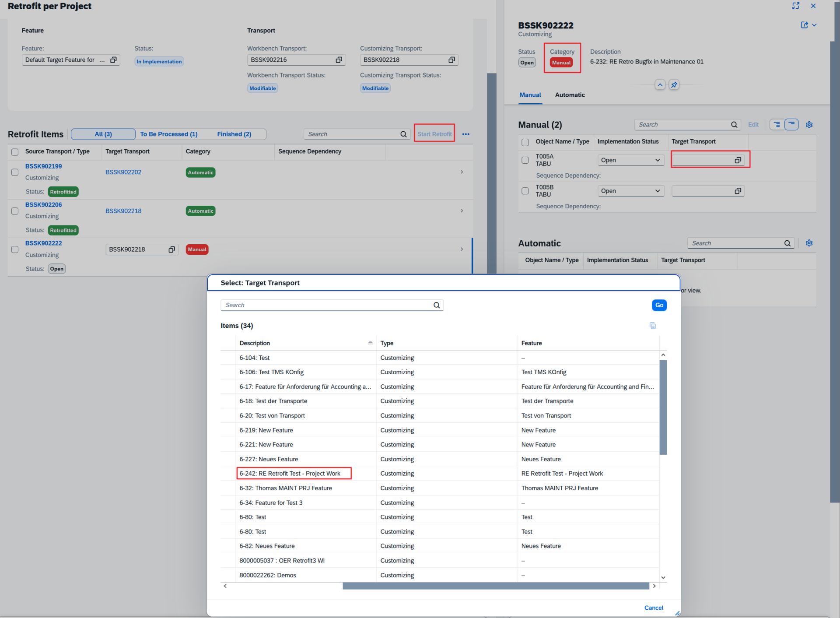This screenshot has height=618, width=840.
Task: Toggle select-all checkbox in Retrofit Items header
Action: 15,152
